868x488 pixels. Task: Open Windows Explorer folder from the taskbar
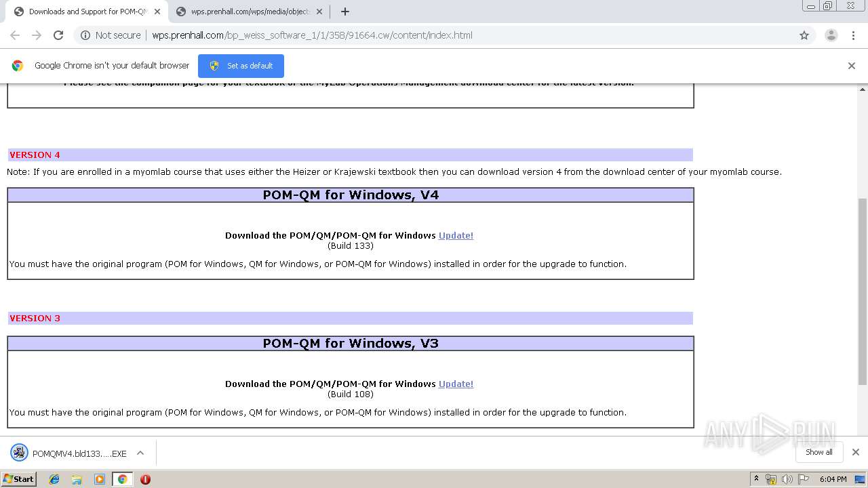[77, 479]
